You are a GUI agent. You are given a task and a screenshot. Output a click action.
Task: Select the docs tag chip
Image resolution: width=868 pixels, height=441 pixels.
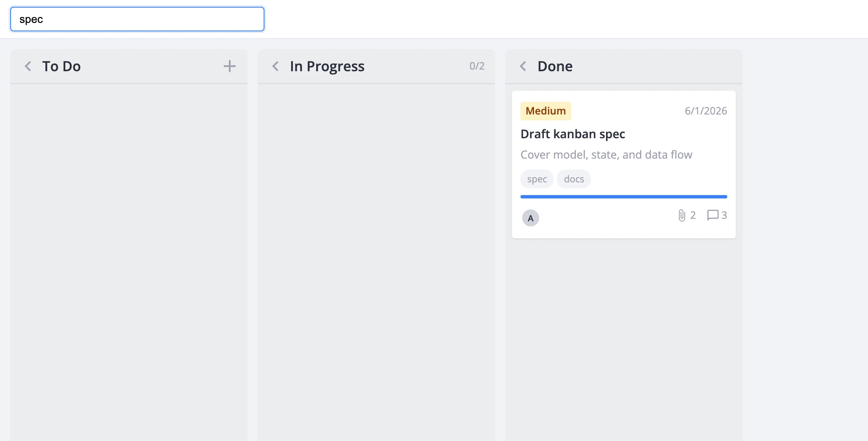(x=574, y=179)
